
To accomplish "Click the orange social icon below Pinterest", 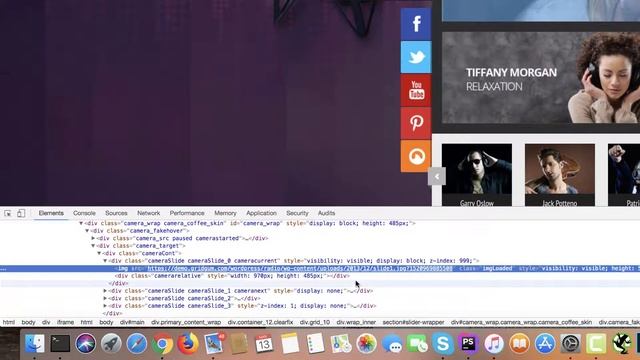I will pyautogui.click(x=416, y=156).
